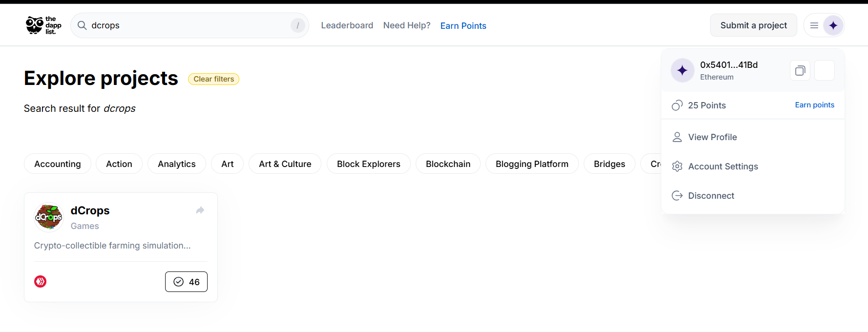Click the dCrops project logo thumbnail
This screenshot has height=332, width=868.
49,217
